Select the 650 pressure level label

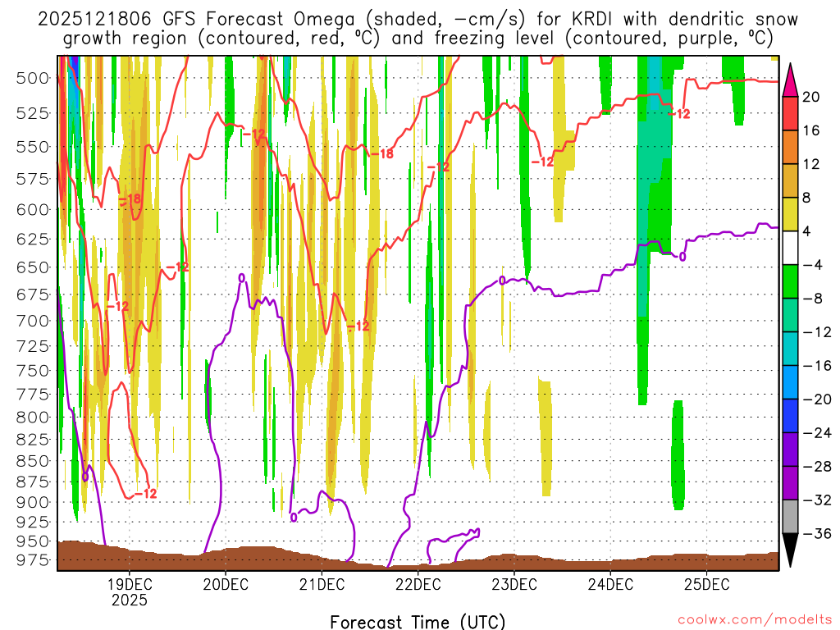coord(33,267)
